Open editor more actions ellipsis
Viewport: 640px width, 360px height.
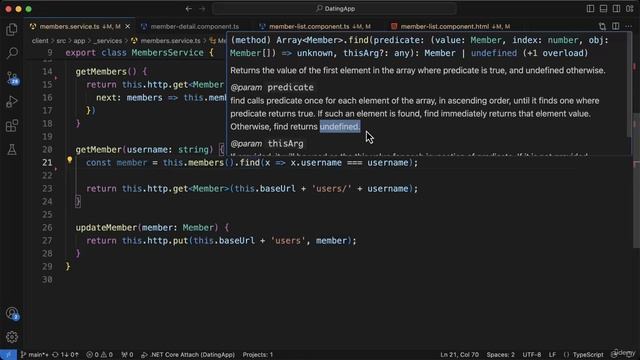pos(628,26)
